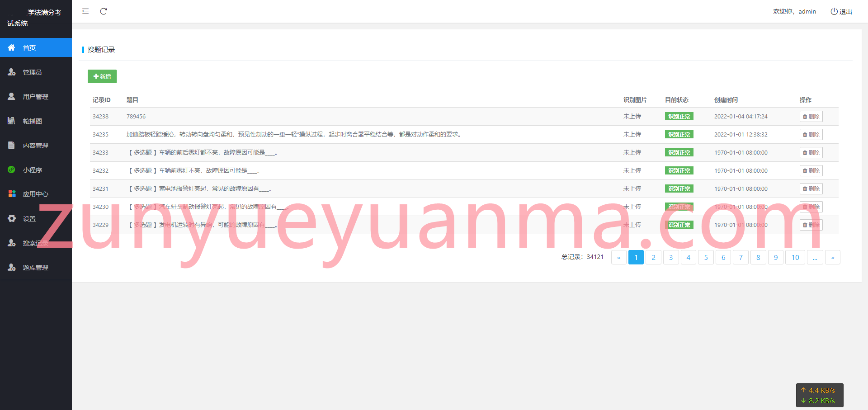The width and height of the screenshot is (868, 410).
Task: Delete record 34230
Action: tap(811, 207)
